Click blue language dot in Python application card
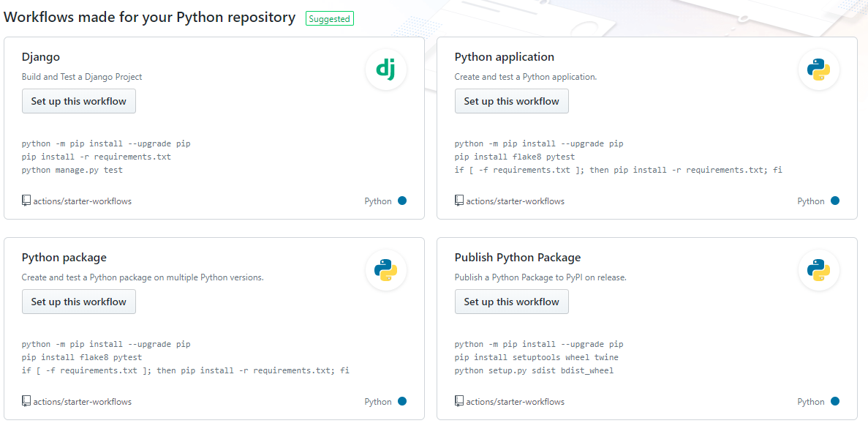 [x=835, y=201]
